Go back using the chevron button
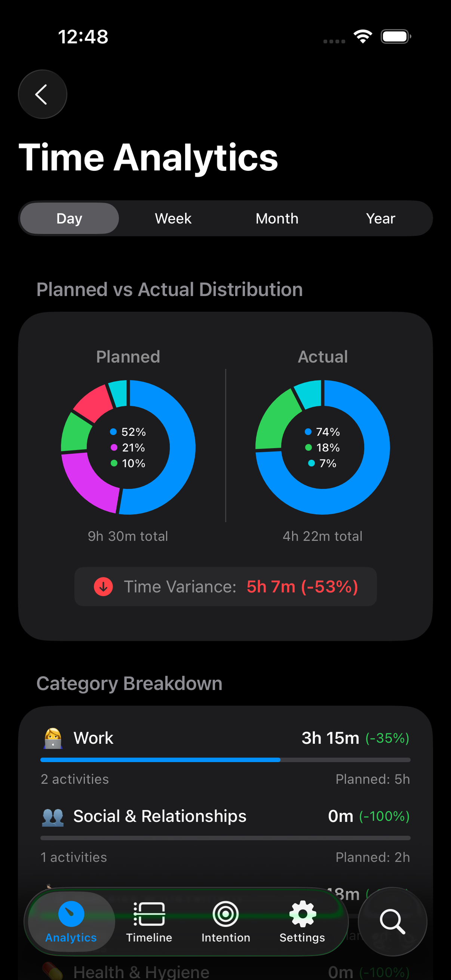The width and height of the screenshot is (451, 980). (x=42, y=94)
